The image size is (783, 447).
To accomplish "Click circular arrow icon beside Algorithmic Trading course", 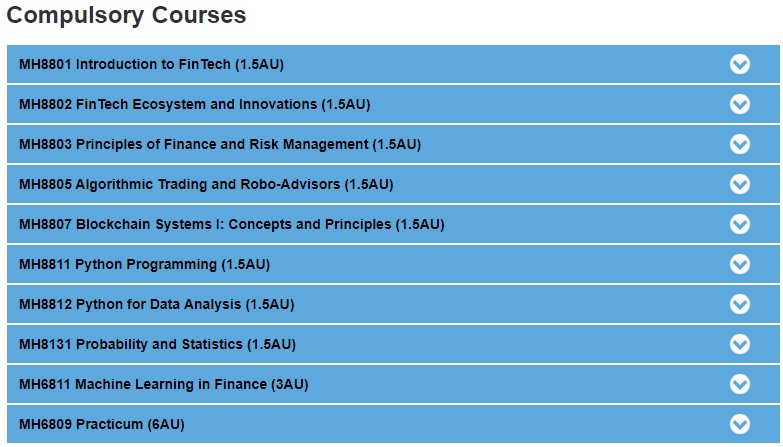I will point(740,184).
